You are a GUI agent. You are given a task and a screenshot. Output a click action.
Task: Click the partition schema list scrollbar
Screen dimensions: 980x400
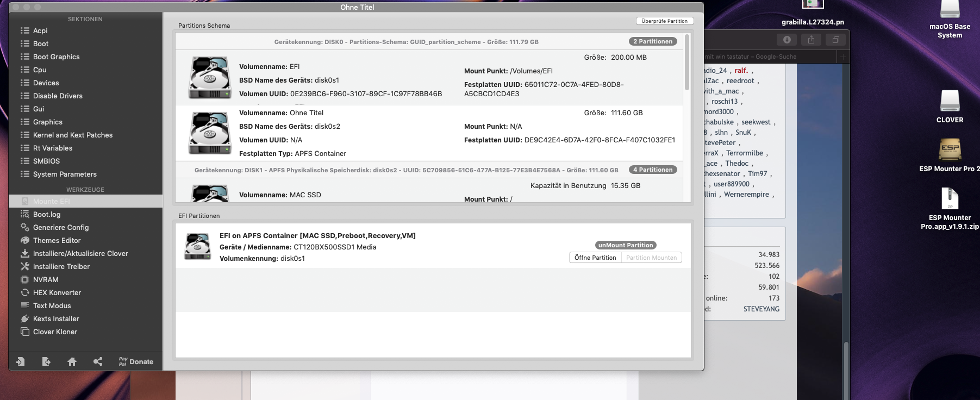(687, 62)
